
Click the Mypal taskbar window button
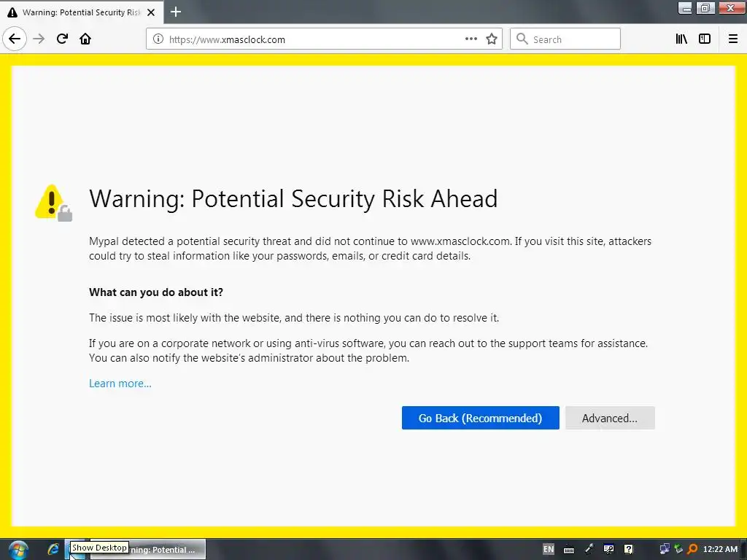click(x=149, y=549)
